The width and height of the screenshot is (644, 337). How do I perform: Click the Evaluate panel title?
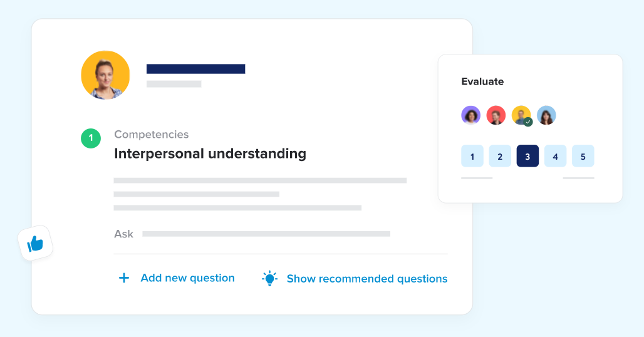pos(482,81)
